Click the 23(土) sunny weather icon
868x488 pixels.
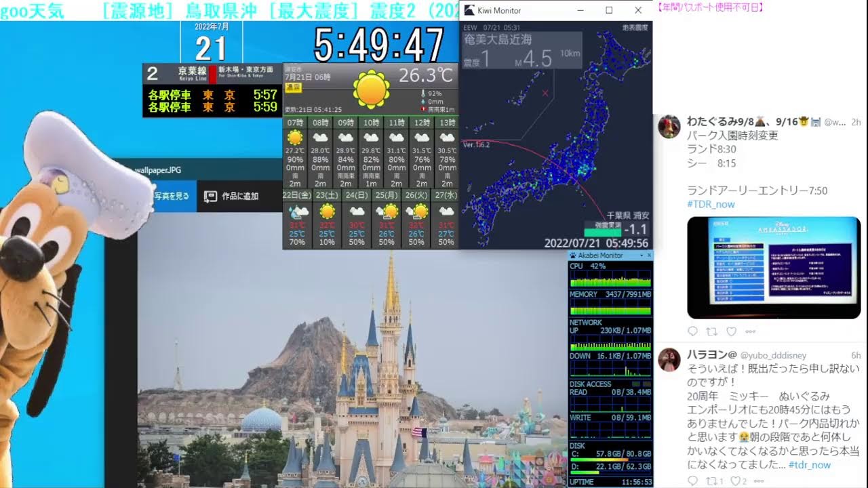coord(327,211)
